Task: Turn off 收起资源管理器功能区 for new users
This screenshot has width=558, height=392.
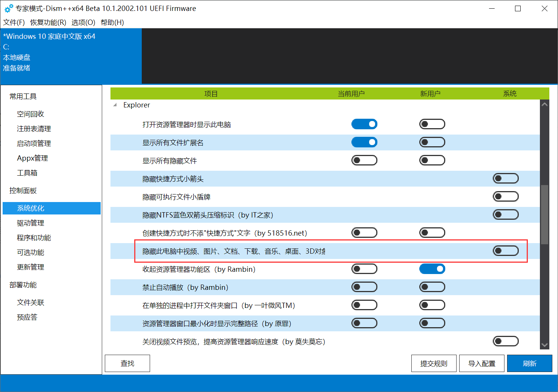Action: [x=432, y=268]
